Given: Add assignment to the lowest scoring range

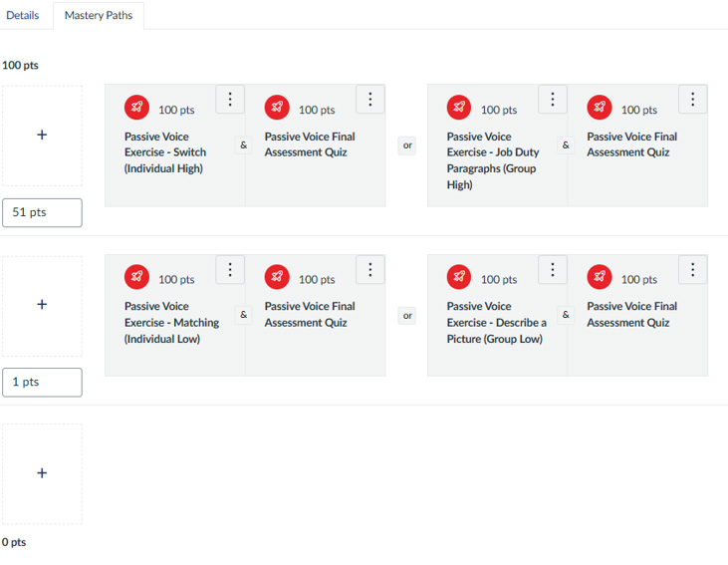Looking at the screenshot, I should [42, 473].
